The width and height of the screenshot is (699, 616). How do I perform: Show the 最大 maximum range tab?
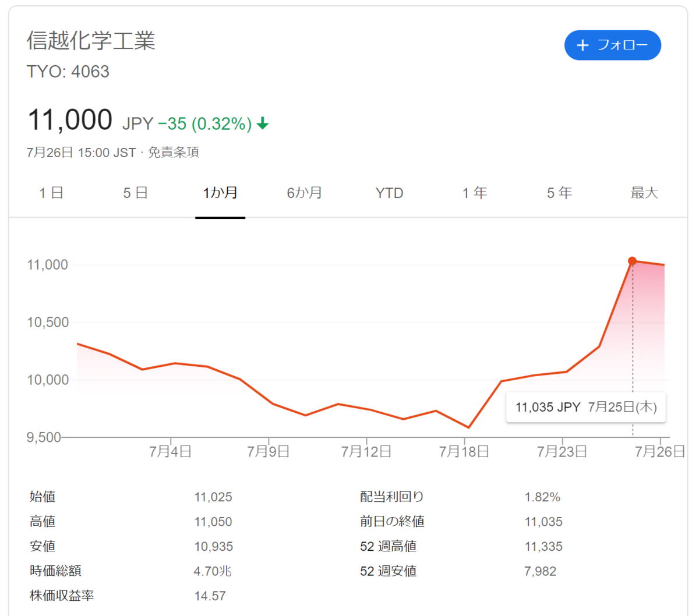pyautogui.click(x=644, y=193)
